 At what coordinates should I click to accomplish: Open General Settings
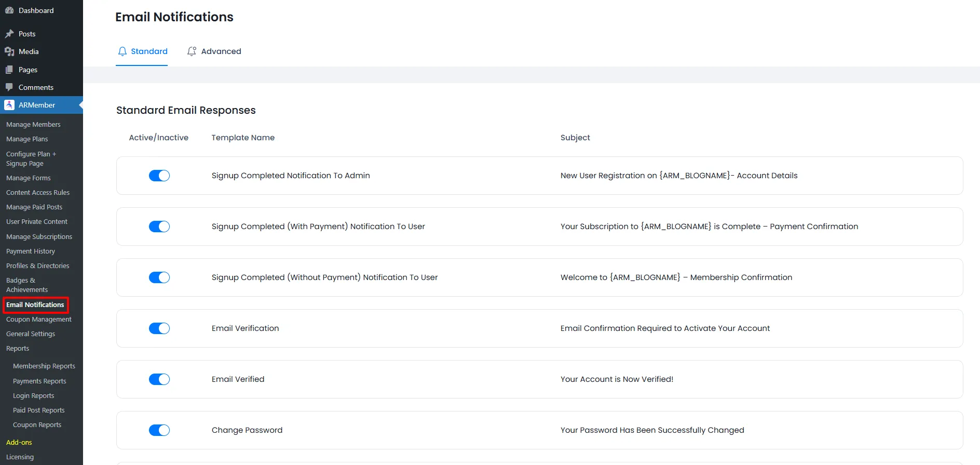pos(31,334)
